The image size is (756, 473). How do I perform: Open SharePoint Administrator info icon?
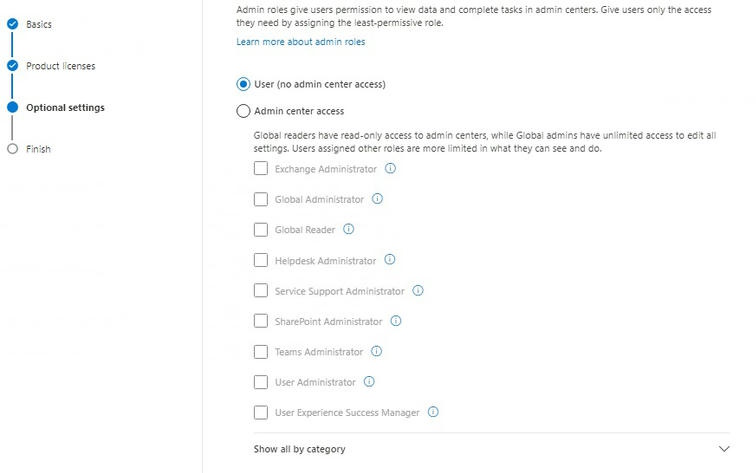(395, 321)
